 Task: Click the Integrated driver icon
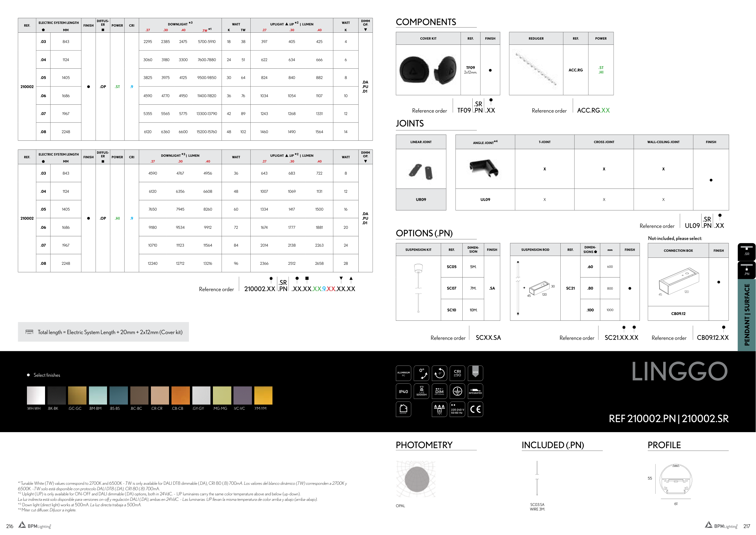pos(475,391)
